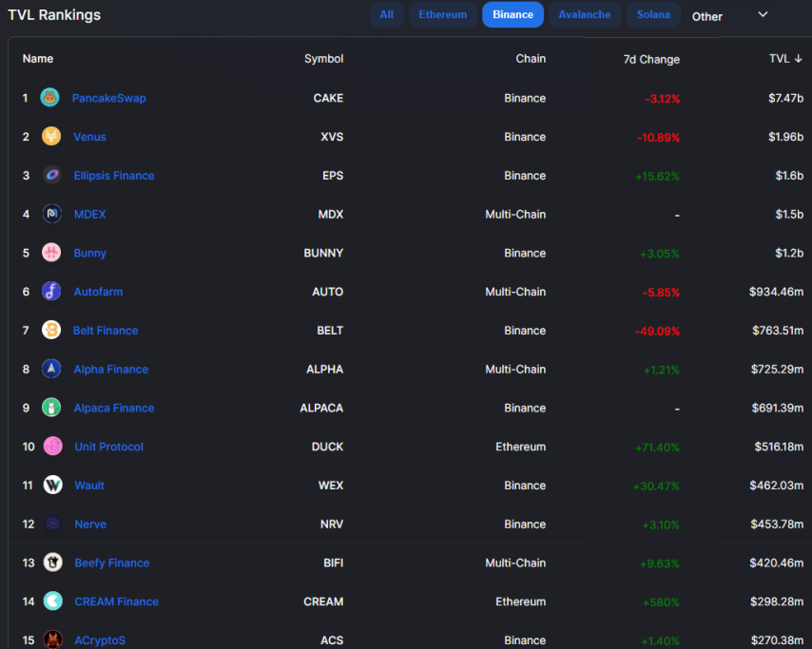Click the CAKE symbol cell
The image size is (812, 649).
pyautogui.click(x=328, y=98)
